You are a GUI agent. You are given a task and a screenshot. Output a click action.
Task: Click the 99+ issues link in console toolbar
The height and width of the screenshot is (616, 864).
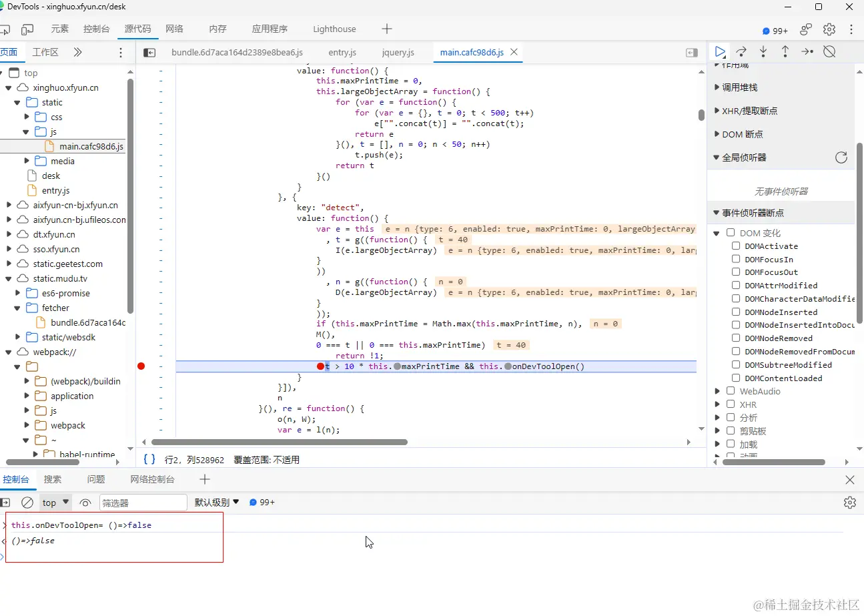pos(262,502)
